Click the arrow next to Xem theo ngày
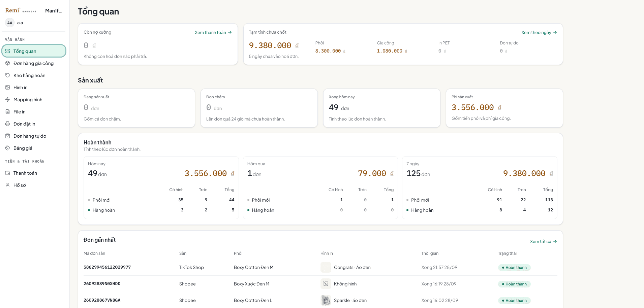644x308 pixels. 555,33
